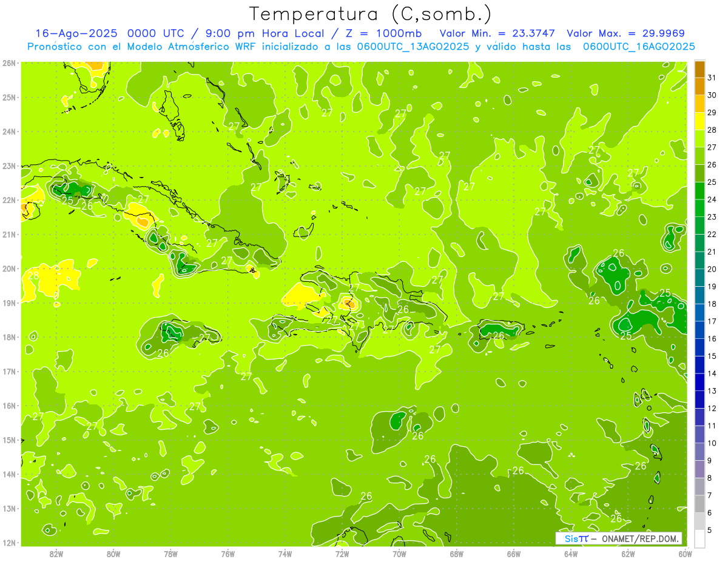Click the brown colorbar segment above 31

699,69
